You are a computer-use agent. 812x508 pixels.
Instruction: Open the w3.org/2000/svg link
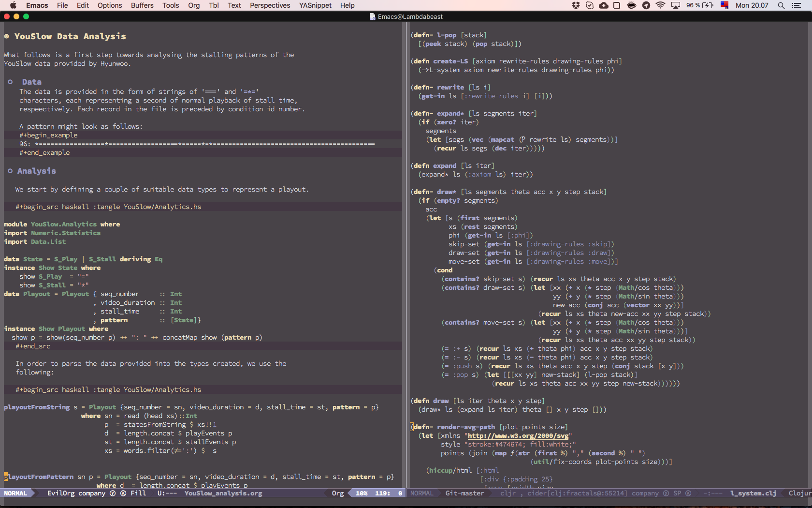pyautogui.click(x=518, y=436)
